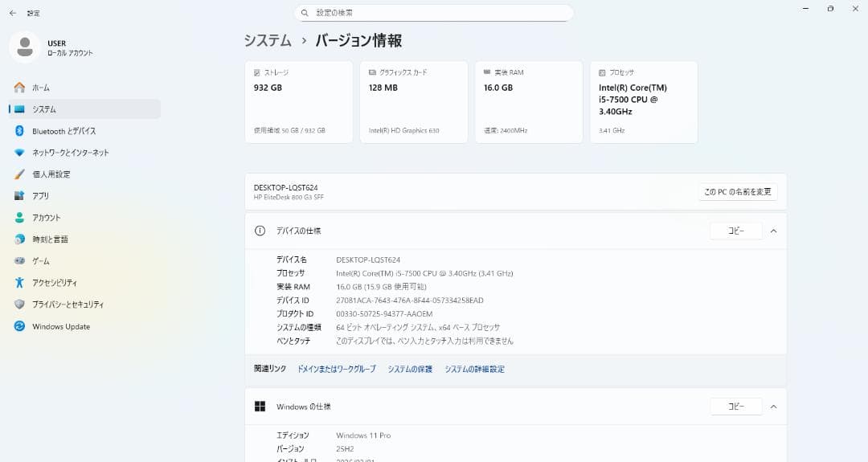Image resolution: width=868 pixels, height=462 pixels.
Task: Open ドメインまたはワークグループ link
Action: pos(337,369)
